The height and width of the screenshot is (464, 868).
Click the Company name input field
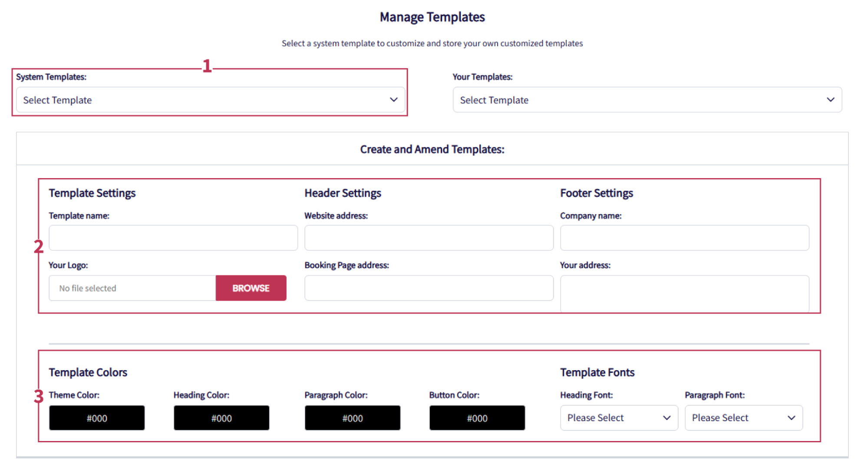point(685,238)
